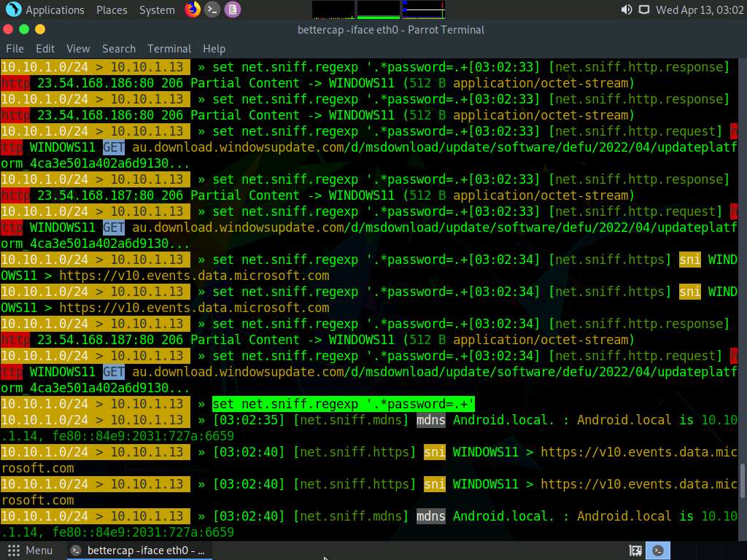This screenshot has height=560, width=747.
Task: Open the Search menu
Action: tap(119, 48)
